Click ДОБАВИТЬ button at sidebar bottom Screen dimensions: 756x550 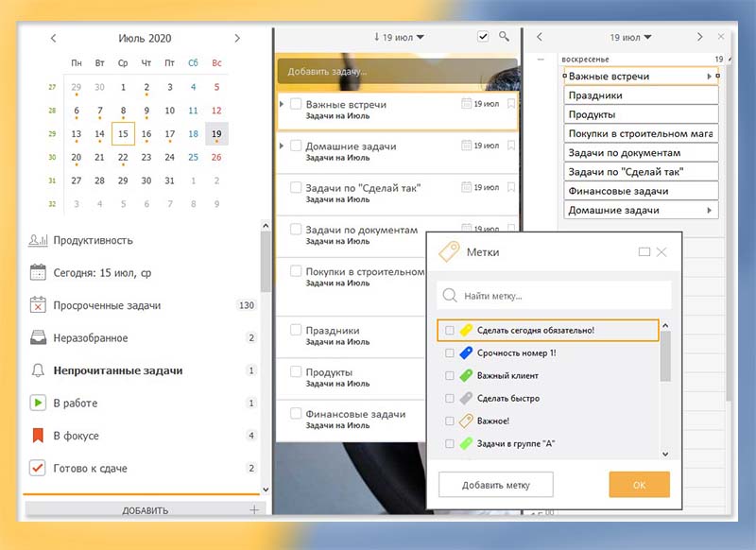tap(145, 509)
